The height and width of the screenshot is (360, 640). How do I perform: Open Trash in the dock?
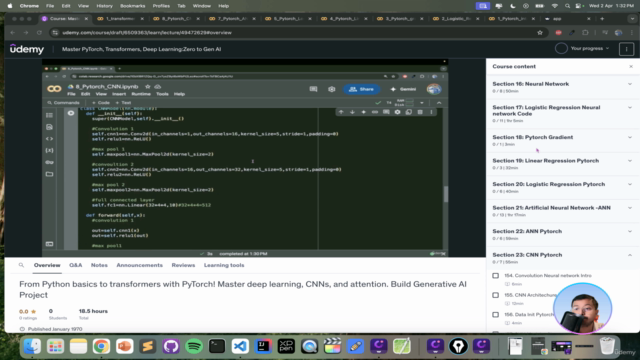(x=607, y=346)
